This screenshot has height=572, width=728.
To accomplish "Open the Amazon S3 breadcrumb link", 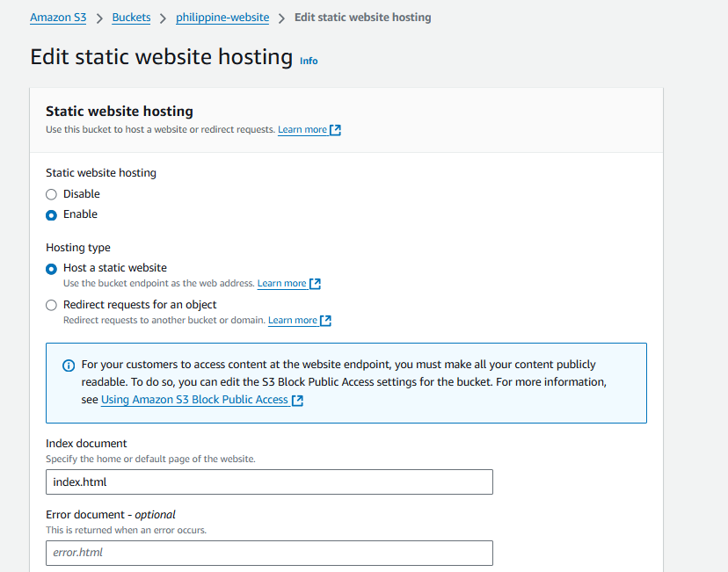I will coord(58,18).
